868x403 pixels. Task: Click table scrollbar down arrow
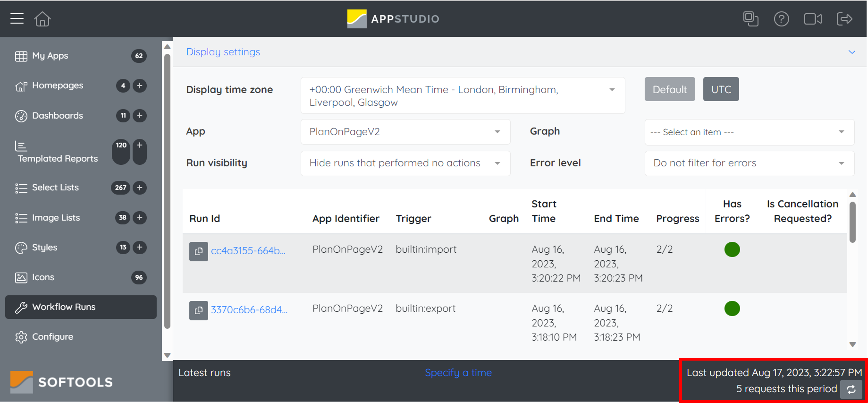coord(853,344)
